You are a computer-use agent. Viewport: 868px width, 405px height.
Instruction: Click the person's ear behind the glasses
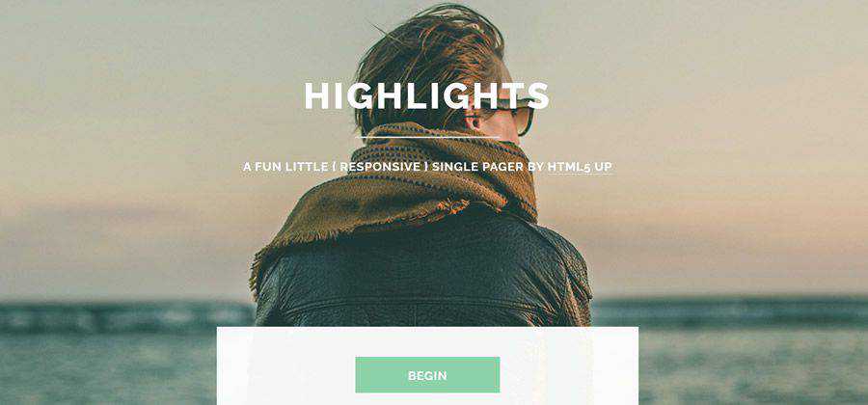tap(474, 118)
